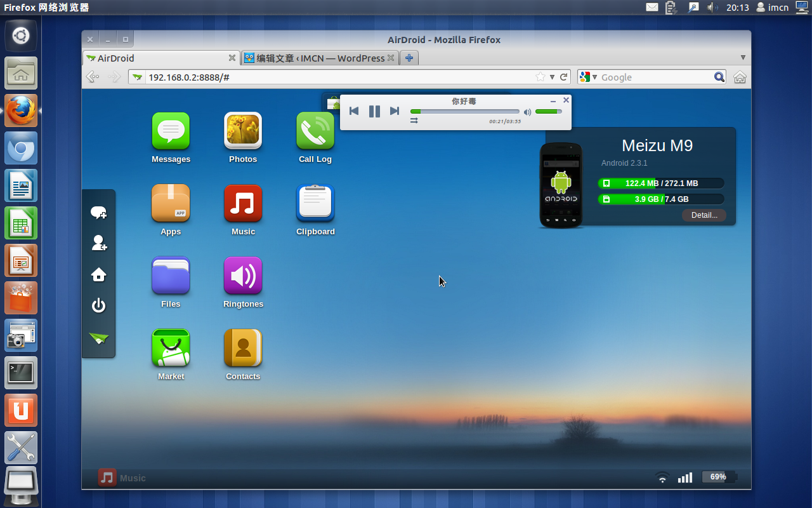Screen dimensions: 812x508
Task: Open the Ringtones speaker icon
Action: [243, 276]
